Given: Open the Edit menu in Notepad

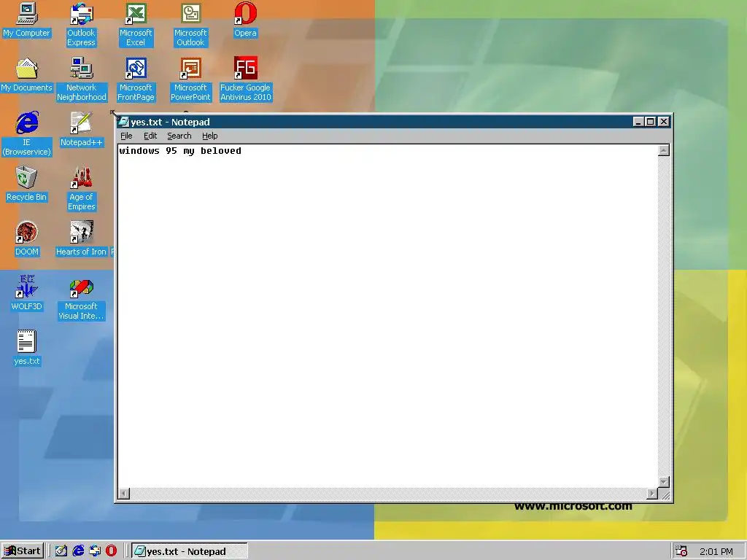Looking at the screenshot, I should pos(150,136).
